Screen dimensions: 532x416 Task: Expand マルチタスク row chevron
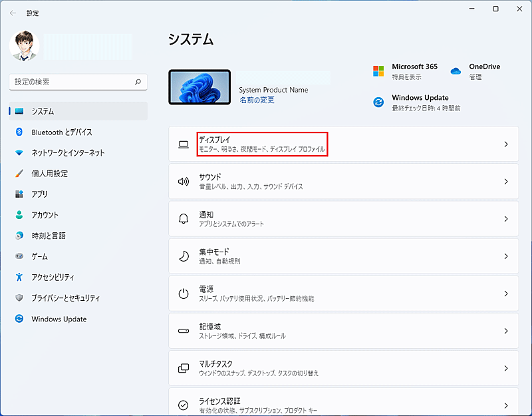point(506,368)
